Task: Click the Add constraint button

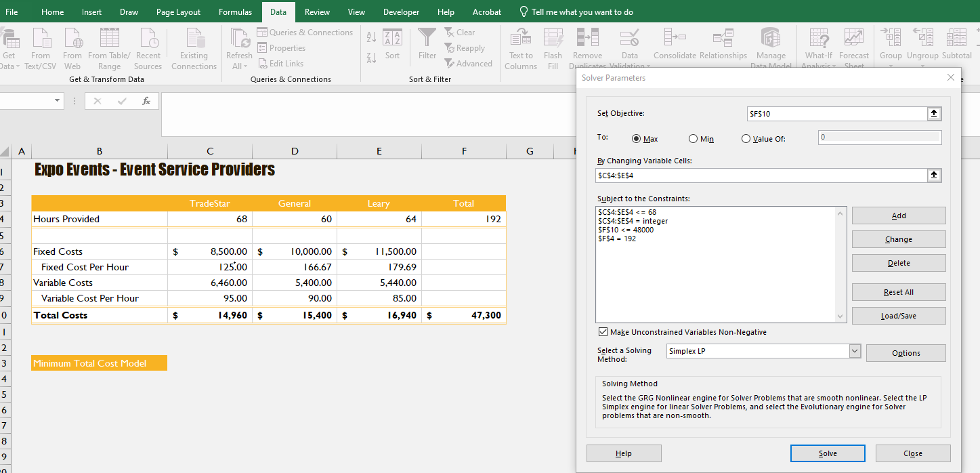Action: tap(898, 215)
